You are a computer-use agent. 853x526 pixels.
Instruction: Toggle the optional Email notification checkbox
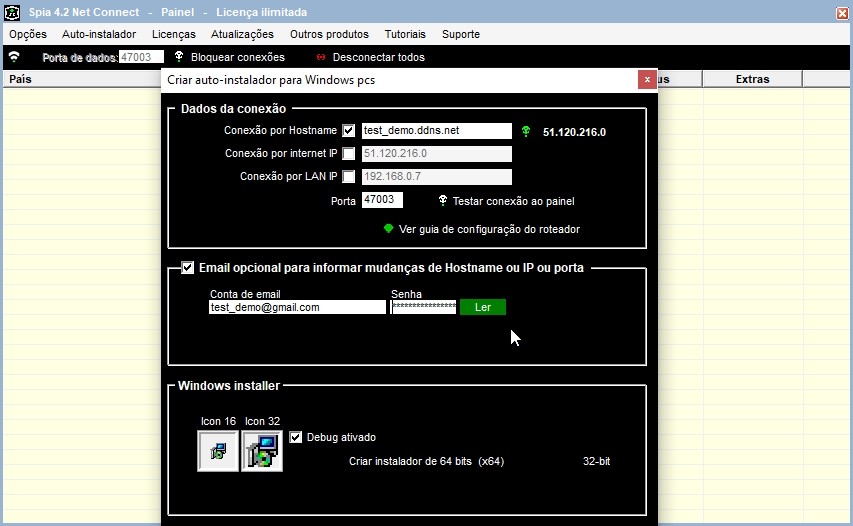[x=188, y=268]
